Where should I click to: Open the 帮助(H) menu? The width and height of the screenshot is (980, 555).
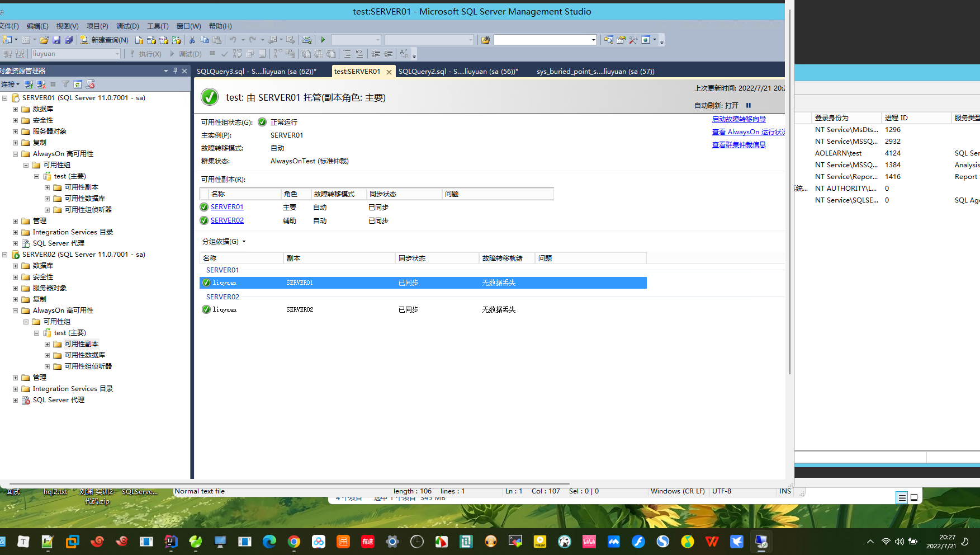(x=220, y=26)
